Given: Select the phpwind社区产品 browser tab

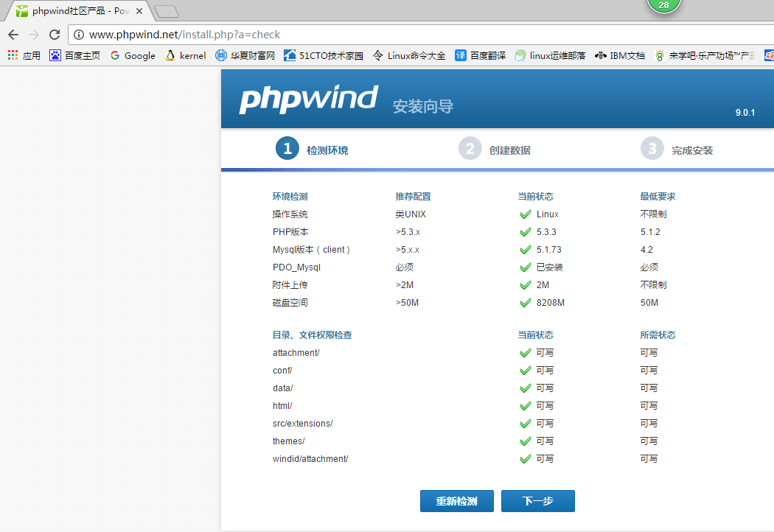Looking at the screenshot, I should tap(79, 11).
